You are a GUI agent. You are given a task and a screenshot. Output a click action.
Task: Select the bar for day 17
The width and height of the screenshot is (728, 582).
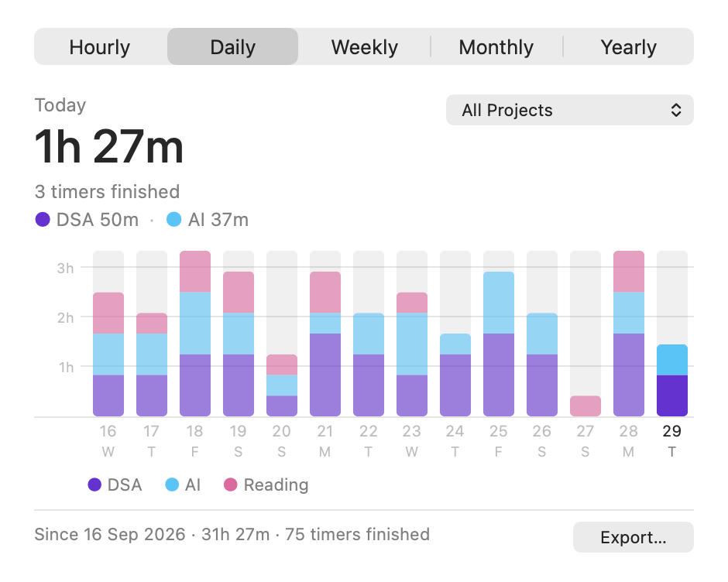(x=152, y=365)
